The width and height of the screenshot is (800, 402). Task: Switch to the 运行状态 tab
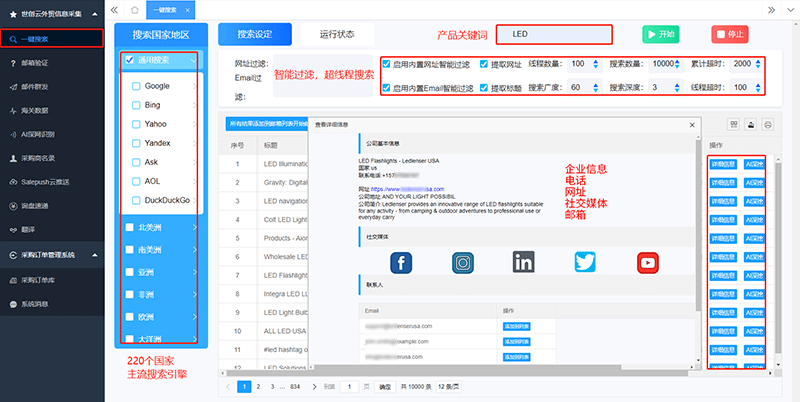tap(336, 33)
